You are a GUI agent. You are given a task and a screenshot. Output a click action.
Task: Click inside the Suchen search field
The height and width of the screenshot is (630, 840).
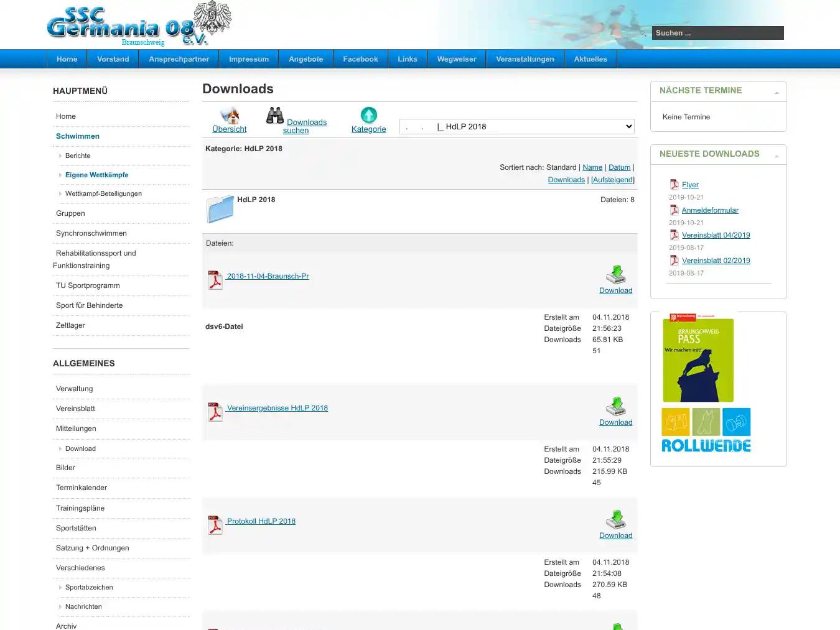point(717,32)
